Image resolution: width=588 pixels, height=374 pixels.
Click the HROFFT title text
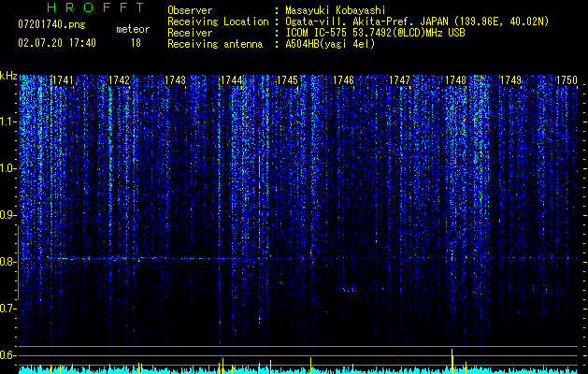[x=96, y=7]
